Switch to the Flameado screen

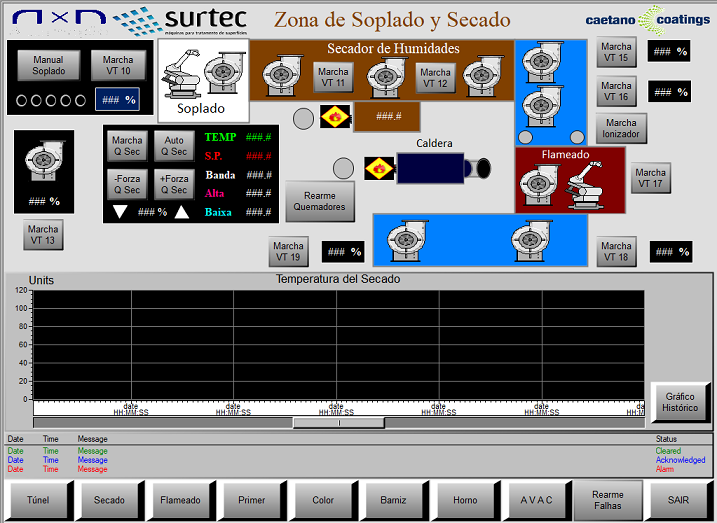(181, 499)
